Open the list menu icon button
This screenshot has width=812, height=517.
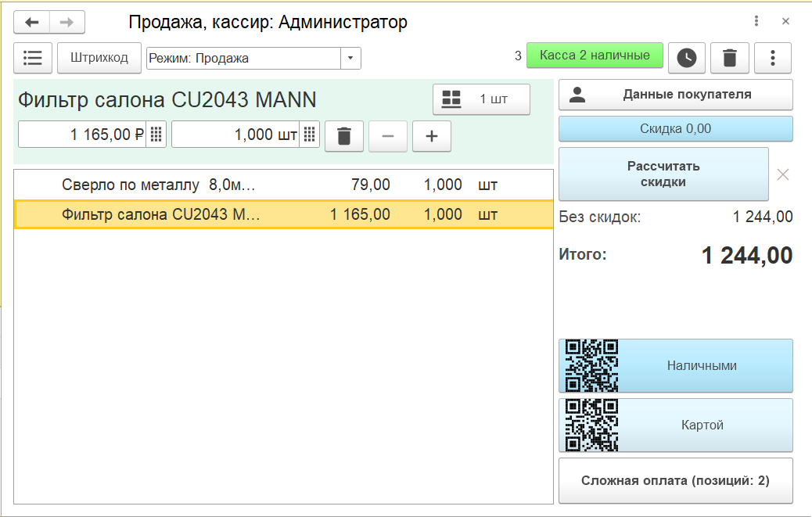(x=33, y=57)
